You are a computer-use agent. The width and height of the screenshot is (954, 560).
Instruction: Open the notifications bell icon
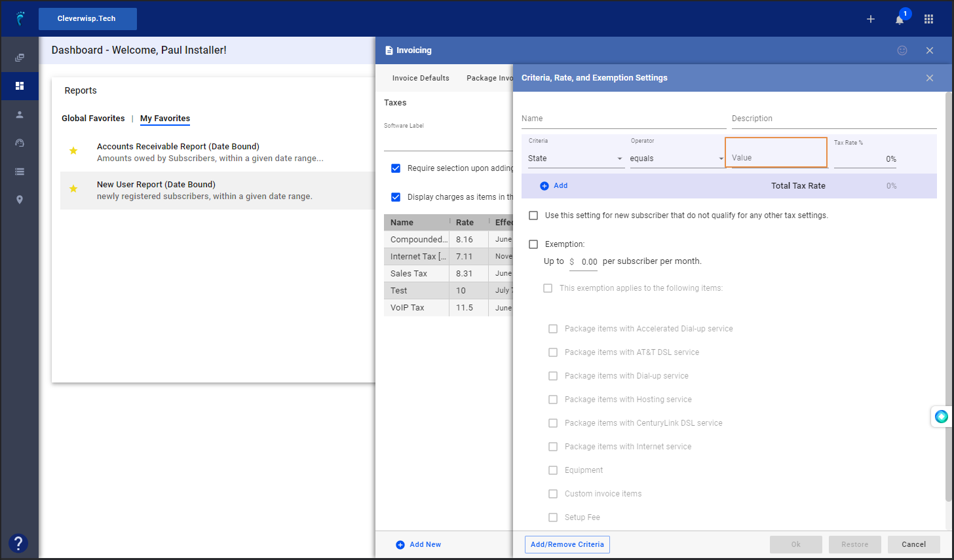[x=900, y=20]
